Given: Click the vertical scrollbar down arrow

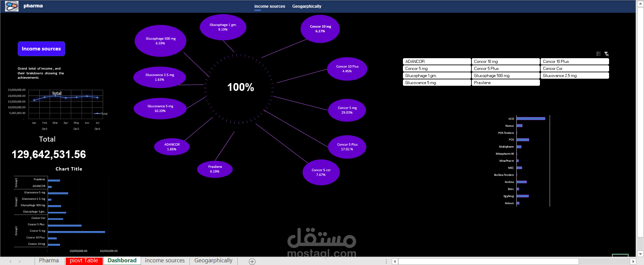Looking at the screenshot, I should (x=641, y=254).
